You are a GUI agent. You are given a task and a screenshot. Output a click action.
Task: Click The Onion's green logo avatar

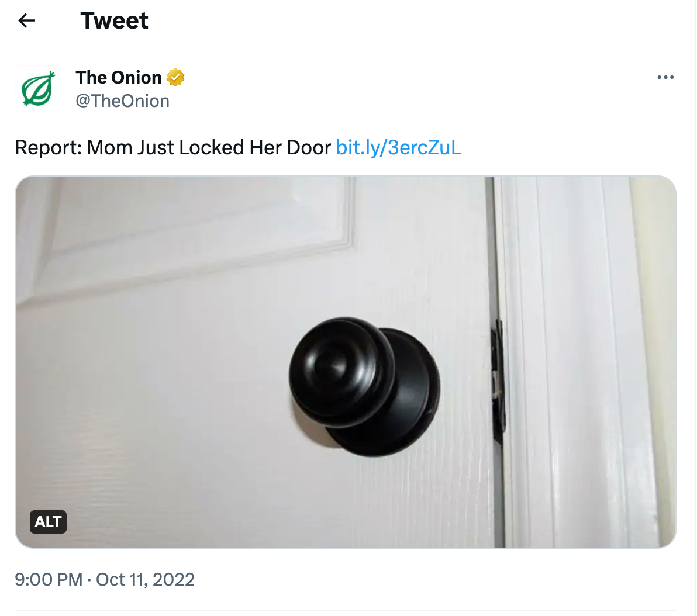click(38, 89)
